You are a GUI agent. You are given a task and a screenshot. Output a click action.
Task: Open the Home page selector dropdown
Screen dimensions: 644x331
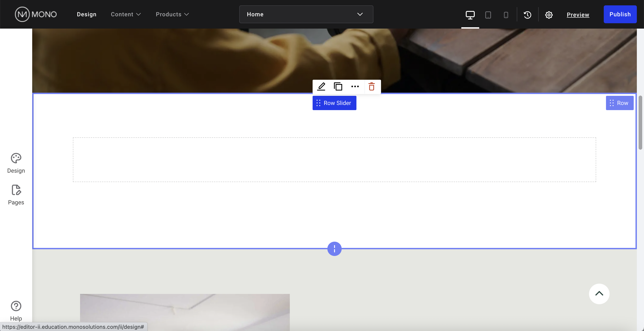pos(306,14)
